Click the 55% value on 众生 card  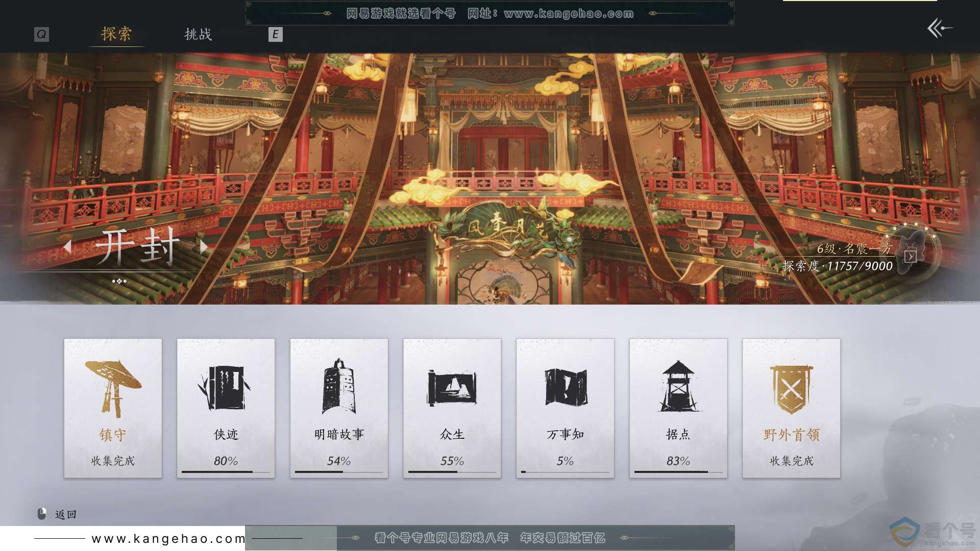pyautogui.click(x=452, y=461)
